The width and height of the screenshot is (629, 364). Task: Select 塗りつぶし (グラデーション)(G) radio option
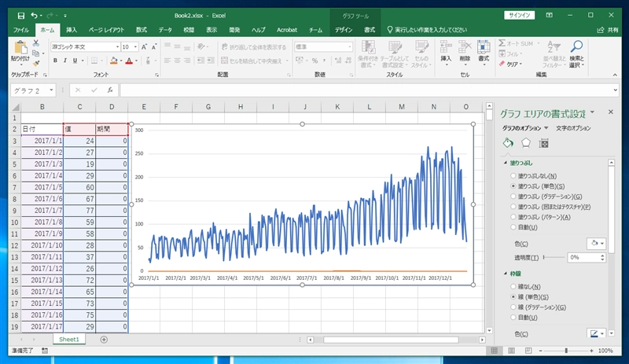(513, 197)
